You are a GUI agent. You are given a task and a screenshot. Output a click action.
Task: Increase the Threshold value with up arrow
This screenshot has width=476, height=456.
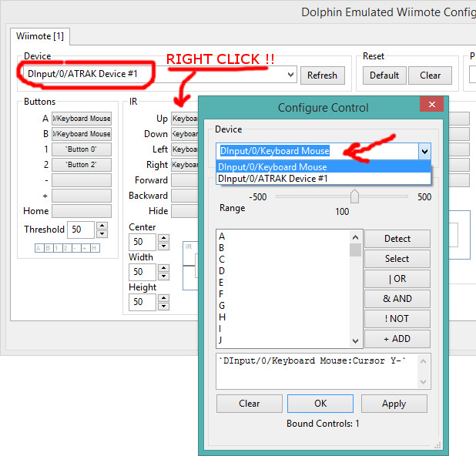tap(102, 226)
